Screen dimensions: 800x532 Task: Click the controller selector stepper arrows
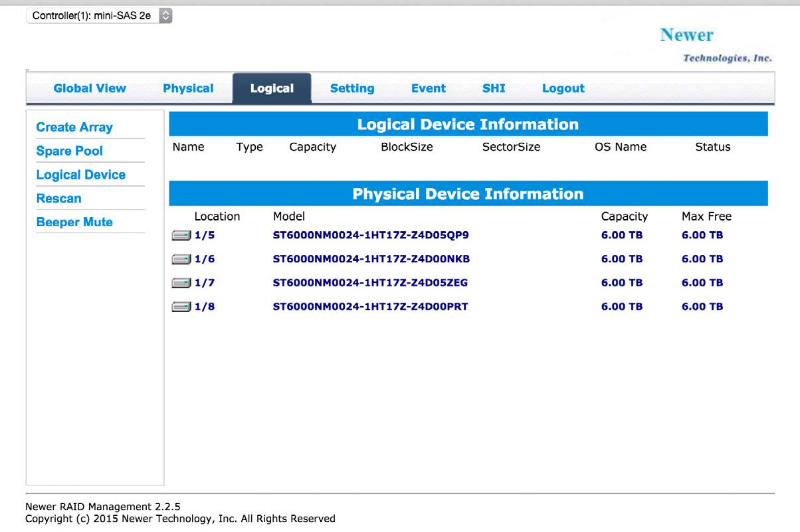tap(165, 15)
